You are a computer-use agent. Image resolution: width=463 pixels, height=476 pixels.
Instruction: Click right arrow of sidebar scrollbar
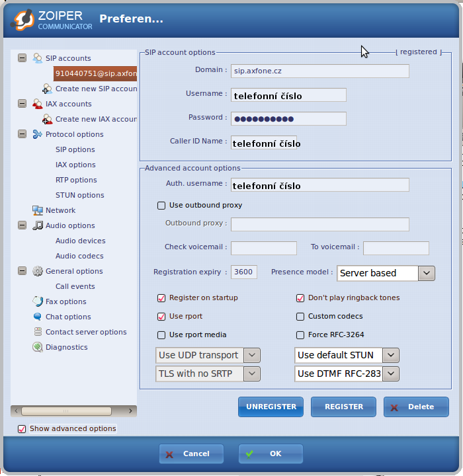tap(131, 411)
